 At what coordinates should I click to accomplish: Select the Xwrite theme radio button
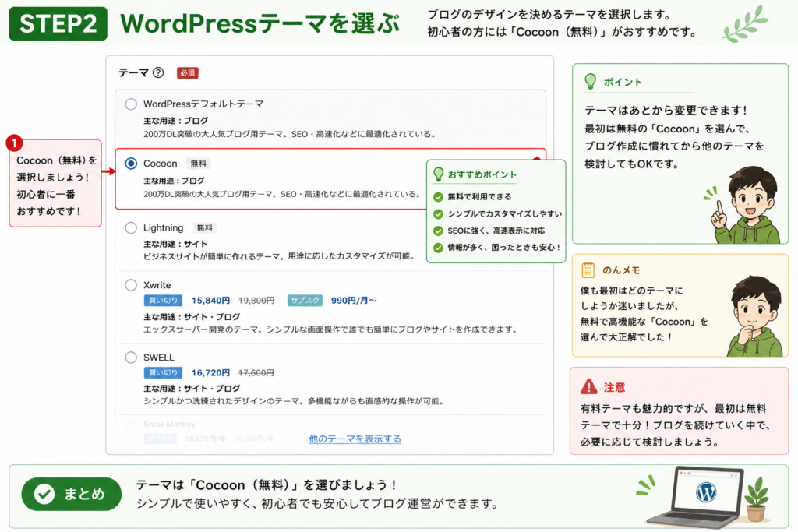[x=131, y=285]
